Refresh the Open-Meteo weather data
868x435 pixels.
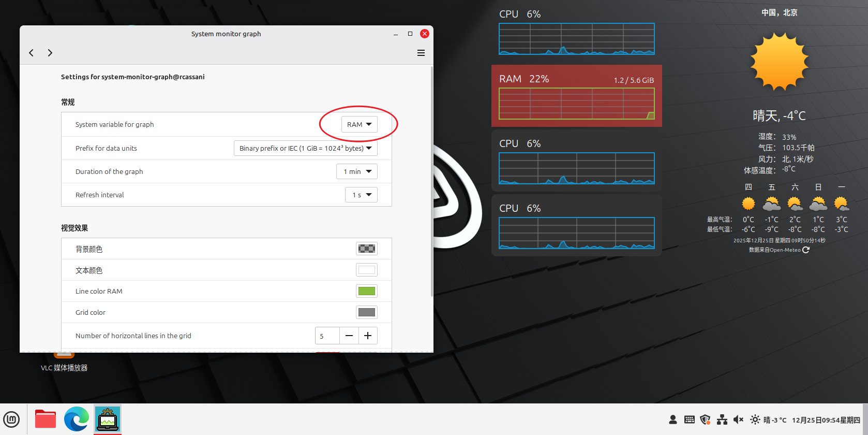point(806,250)
